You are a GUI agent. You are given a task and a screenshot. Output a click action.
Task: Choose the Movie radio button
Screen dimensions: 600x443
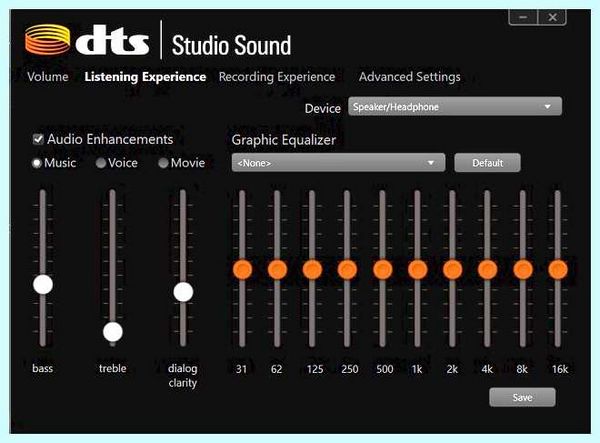[163, 163]
